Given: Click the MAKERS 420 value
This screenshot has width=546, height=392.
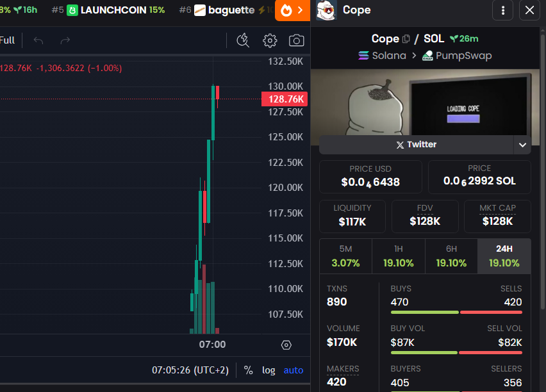Looking at the screenshot, I should 336,382.
